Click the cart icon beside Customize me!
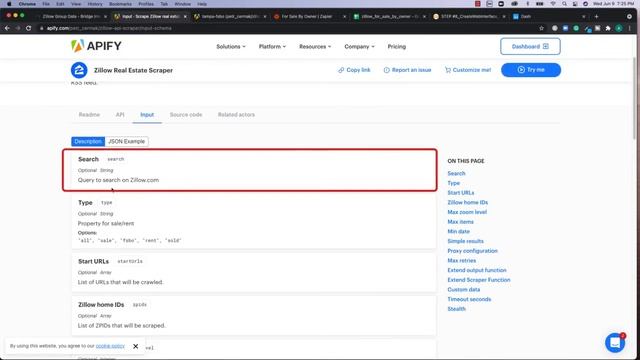The height and width of the screenshot is (360, 640). (448, 70)
